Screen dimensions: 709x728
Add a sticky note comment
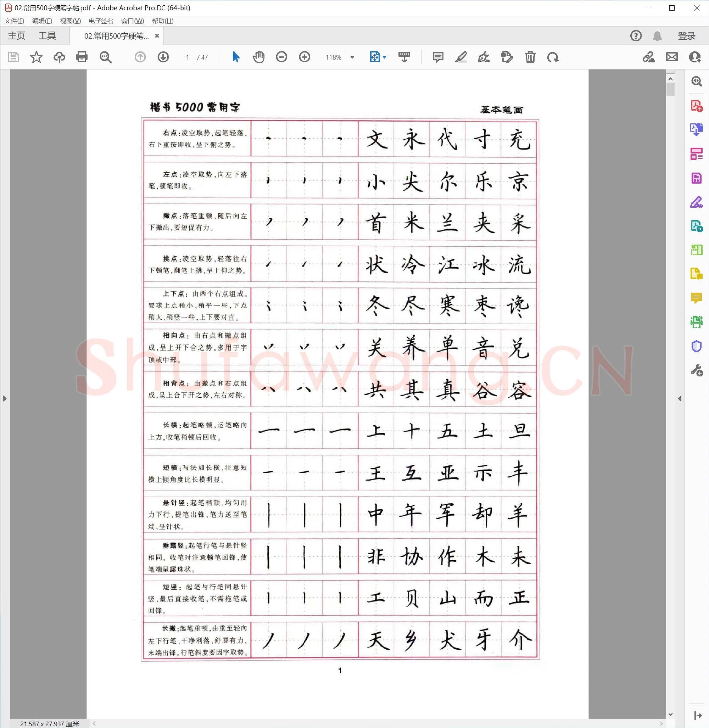[437, 57]
